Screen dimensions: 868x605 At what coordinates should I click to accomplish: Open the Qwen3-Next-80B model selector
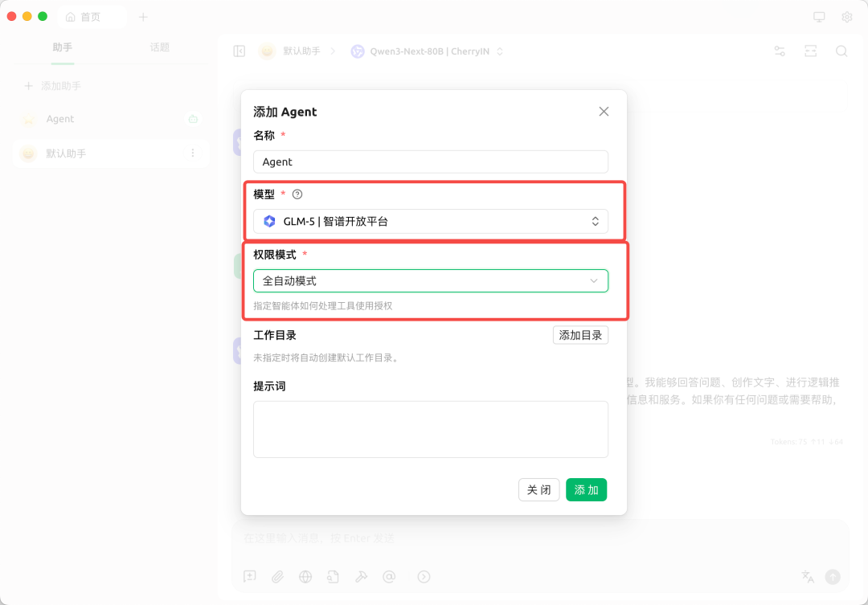point(428,51)
